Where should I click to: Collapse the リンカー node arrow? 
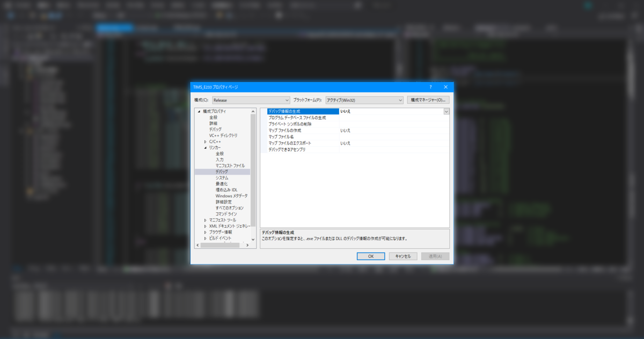206,148
